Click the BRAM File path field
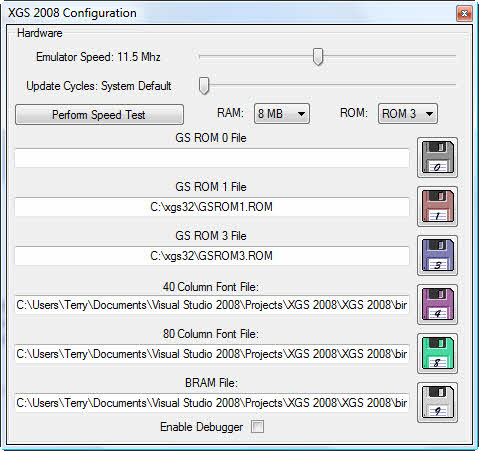Screen dimensions: 479x451 (x=212, y=403)
